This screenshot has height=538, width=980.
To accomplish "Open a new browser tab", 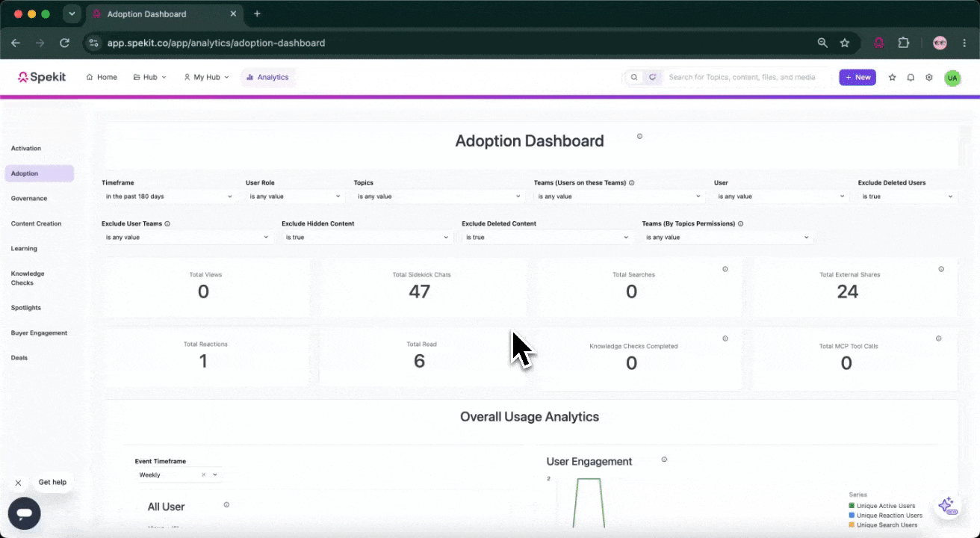I will coord(257,13).
